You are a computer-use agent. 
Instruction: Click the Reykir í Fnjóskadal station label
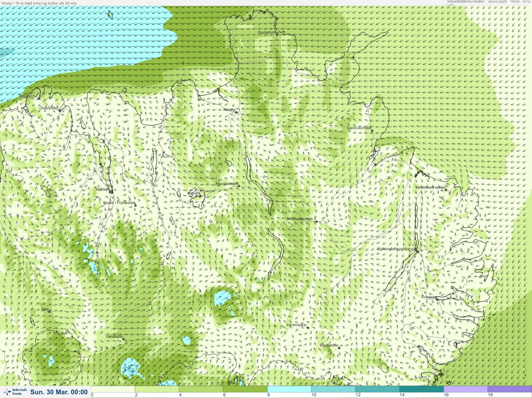point(119,203)
